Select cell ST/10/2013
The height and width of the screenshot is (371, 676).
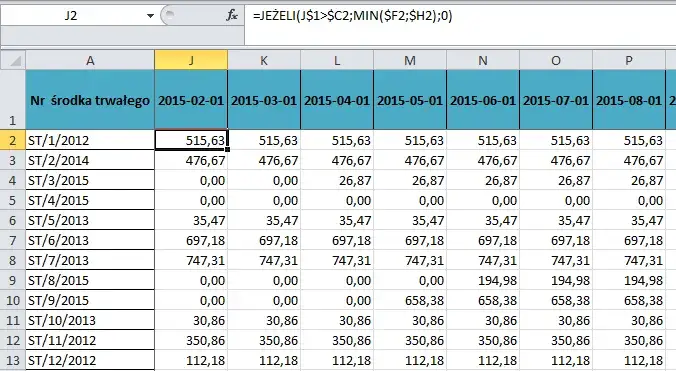coord(90,320)
